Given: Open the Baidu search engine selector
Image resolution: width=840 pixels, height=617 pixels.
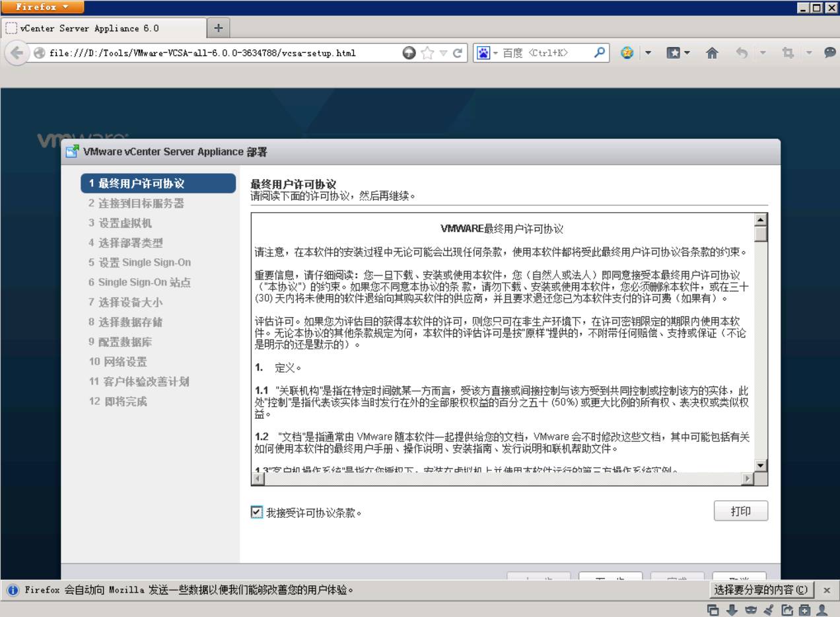Looking at the screenshot, I should coord(486,53).
